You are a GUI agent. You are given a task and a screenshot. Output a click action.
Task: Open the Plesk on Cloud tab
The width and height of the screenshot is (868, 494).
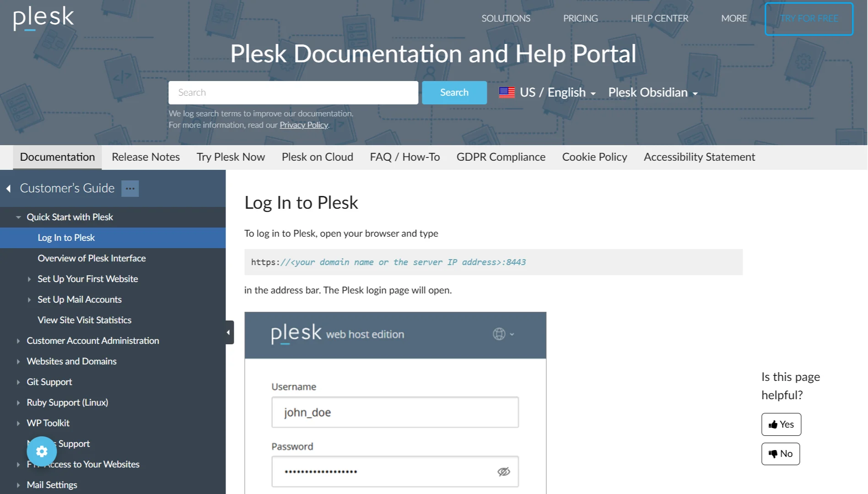pos(317,157)
